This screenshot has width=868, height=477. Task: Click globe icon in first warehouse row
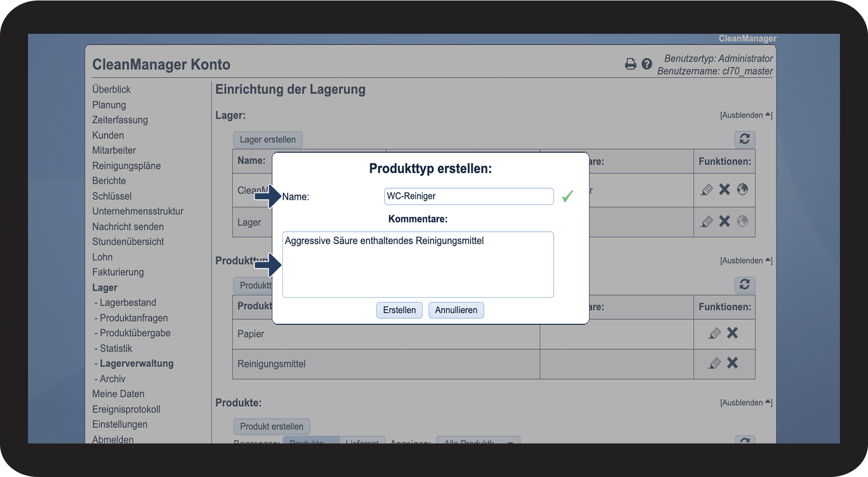[742, 190]
